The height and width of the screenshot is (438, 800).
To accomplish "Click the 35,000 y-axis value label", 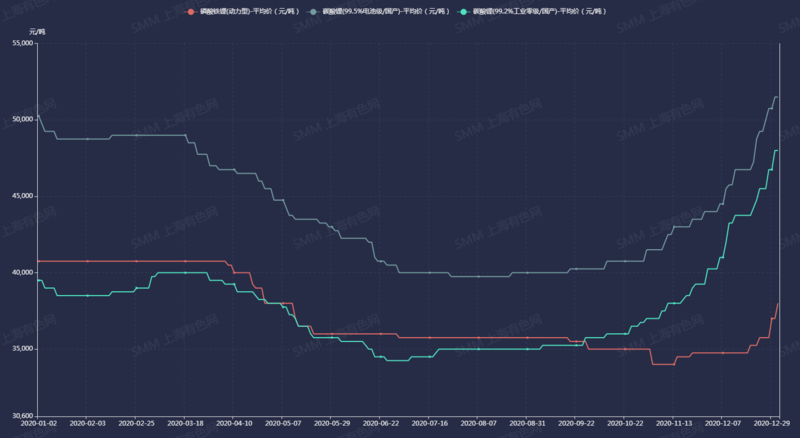I will pos(18,349).
